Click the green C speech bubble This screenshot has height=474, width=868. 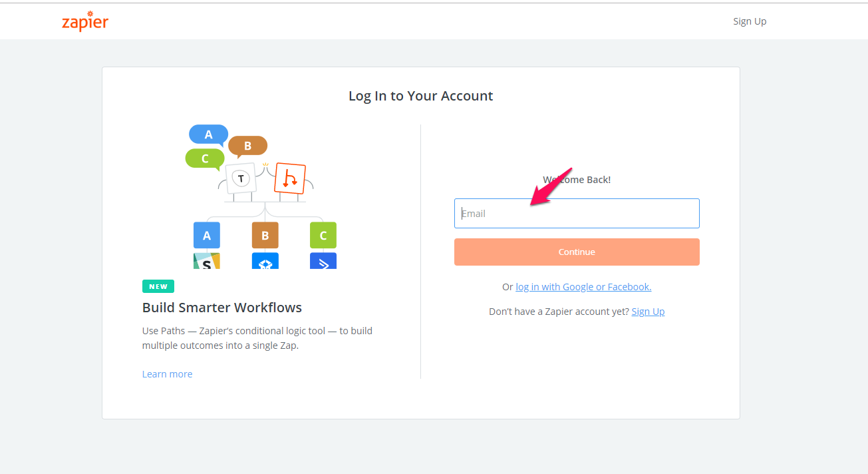[205, 158]
